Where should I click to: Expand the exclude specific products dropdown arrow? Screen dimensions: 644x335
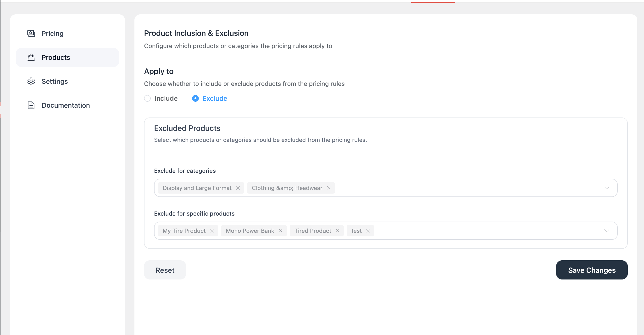(606, 231)
